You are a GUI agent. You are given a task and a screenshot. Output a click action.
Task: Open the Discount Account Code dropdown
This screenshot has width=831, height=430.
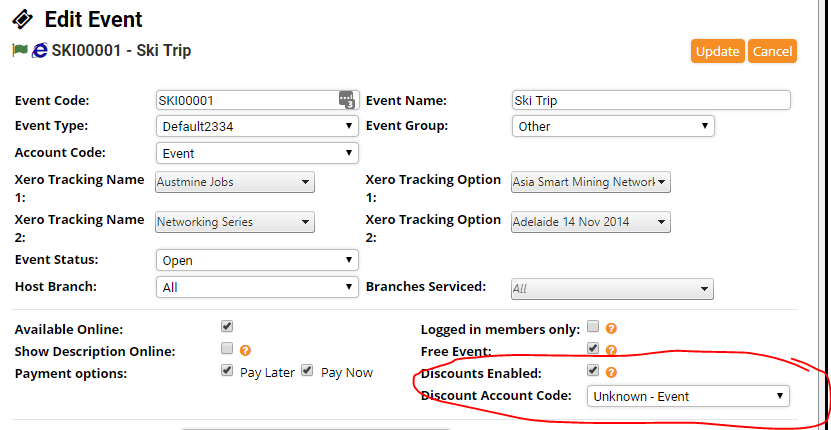(687, 396)
